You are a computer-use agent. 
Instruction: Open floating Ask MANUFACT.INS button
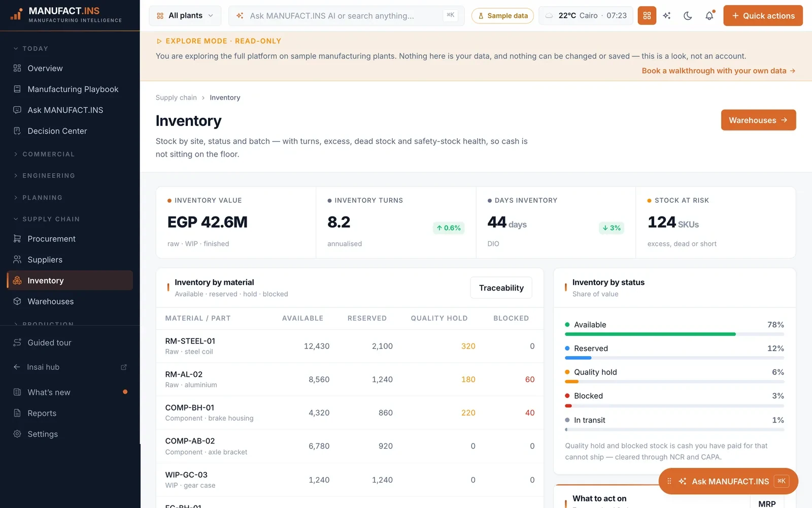pos(728,481)
